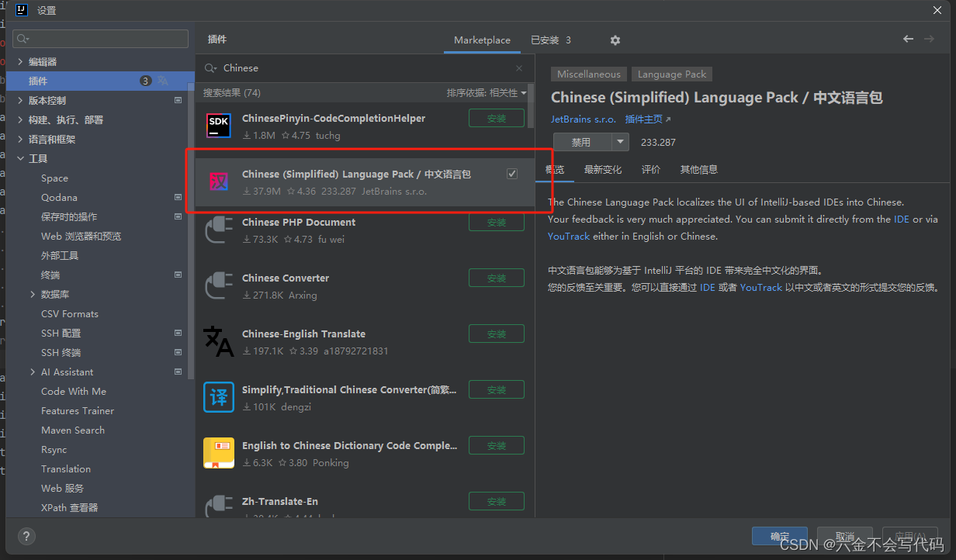Expand the 编辑器 settings section
The height and width of the screenshot is (560, 956).
[x=21, y=61]
